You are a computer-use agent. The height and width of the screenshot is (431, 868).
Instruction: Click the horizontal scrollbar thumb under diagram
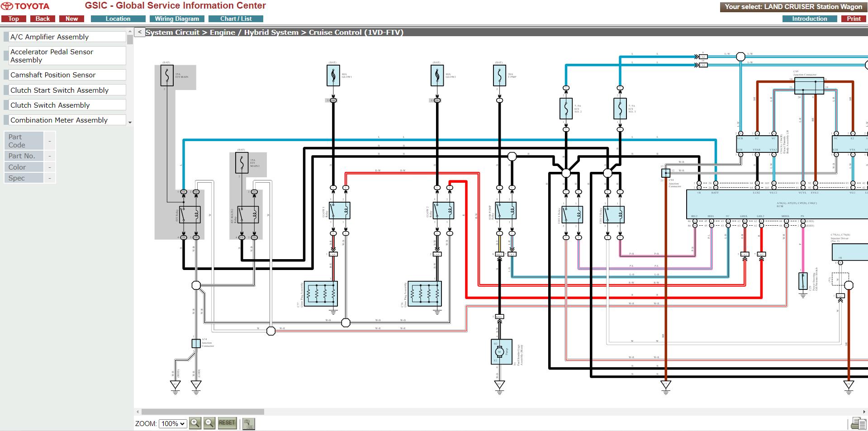203,412
